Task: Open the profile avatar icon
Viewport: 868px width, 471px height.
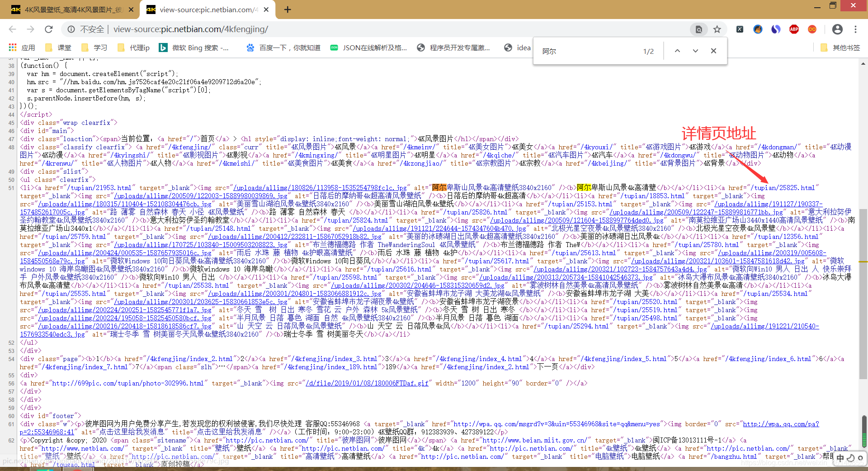Action: click(x=837, y=29)
